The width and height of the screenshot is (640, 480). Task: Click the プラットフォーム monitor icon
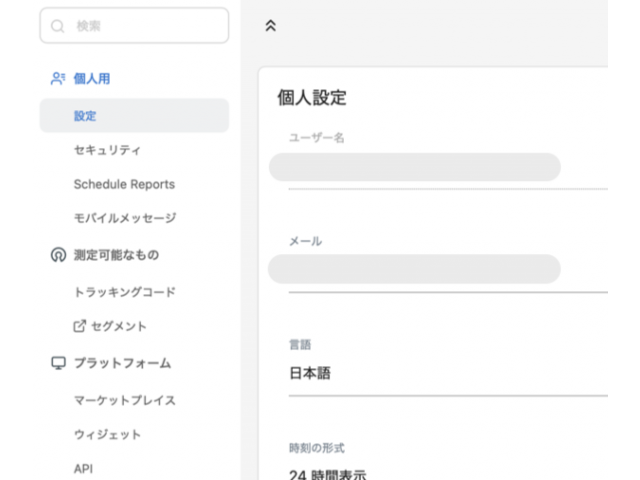tap(58, 363)
